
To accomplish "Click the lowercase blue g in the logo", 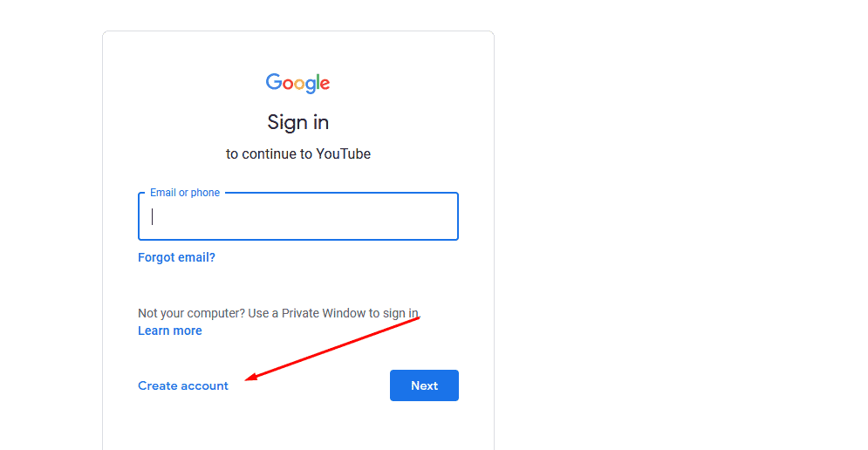I will pyautogui.click(x=311, y=85).
